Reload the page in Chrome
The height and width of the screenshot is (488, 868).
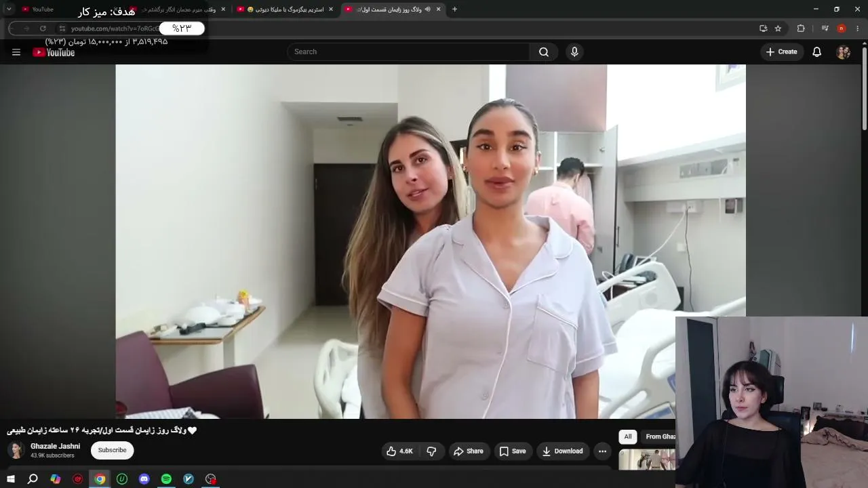point(43,28)
